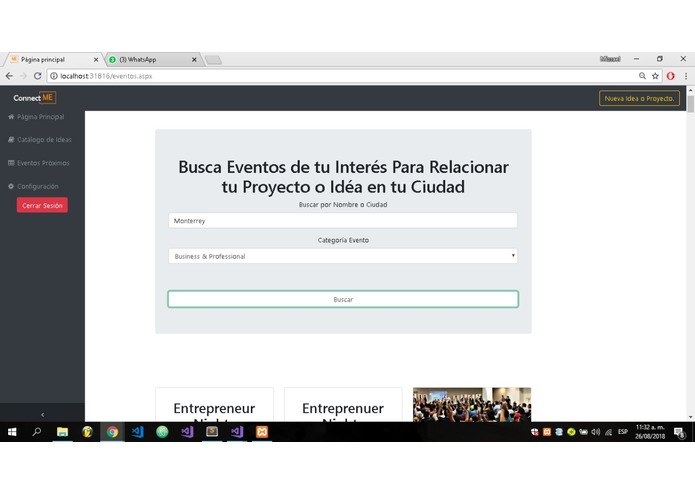Click the ESP language indicator

(623, 432)
